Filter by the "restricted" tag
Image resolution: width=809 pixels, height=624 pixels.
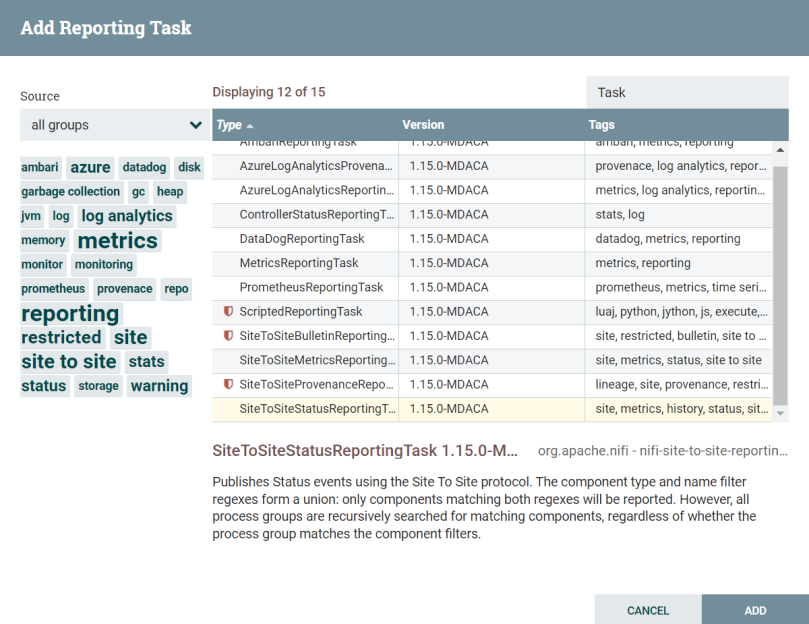pos(62,337)
